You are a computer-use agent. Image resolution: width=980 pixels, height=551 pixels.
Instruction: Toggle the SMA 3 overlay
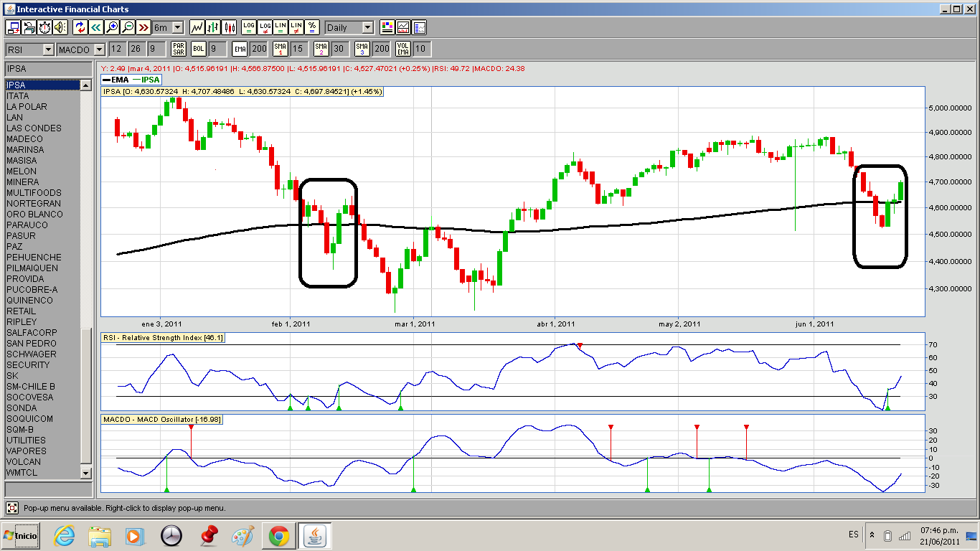point(362,49)
